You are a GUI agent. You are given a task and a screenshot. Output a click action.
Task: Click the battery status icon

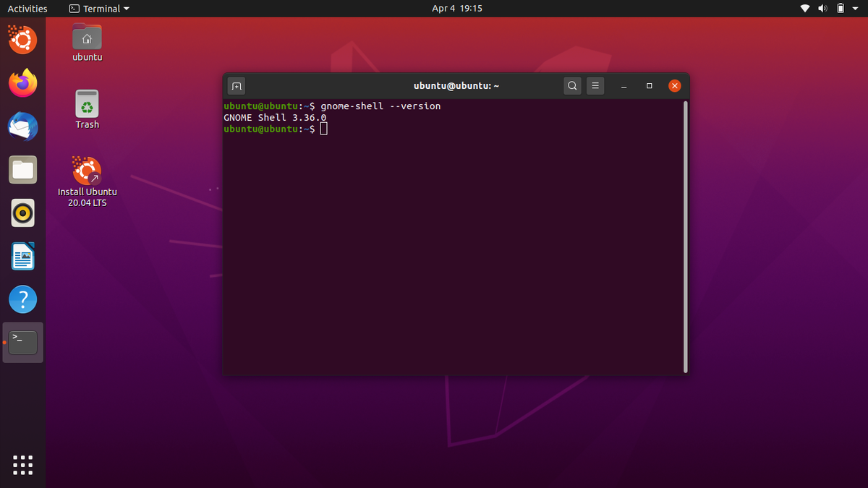(841, 9)
